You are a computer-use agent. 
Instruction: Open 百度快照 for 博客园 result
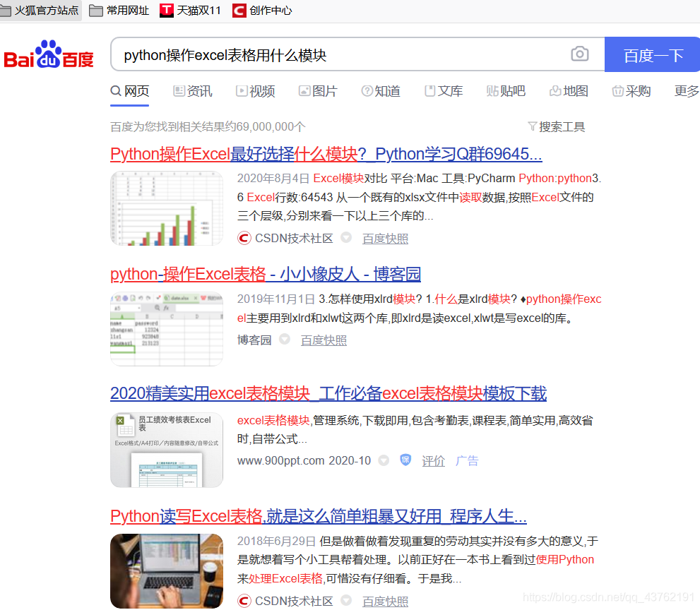tap(324, 340)
